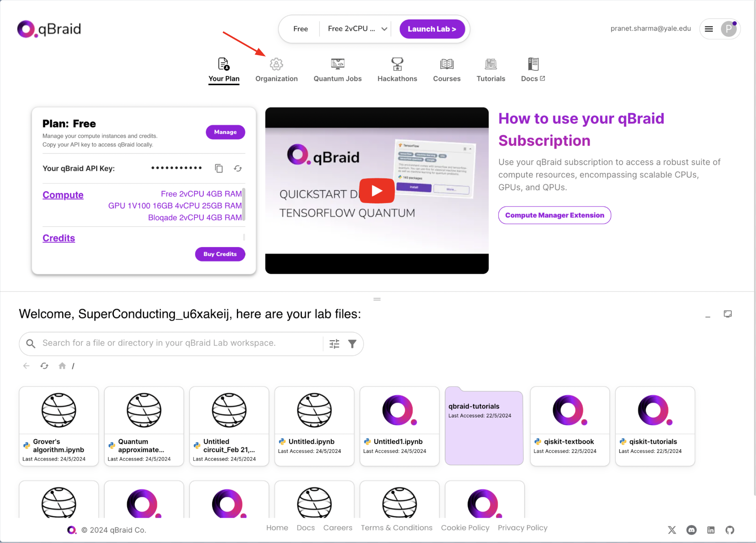Click Buy Credits button

coord(220,254)
